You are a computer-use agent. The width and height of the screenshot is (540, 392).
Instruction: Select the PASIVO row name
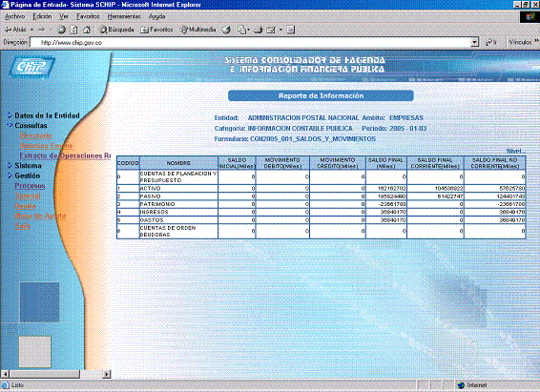(x=150, y=196)
